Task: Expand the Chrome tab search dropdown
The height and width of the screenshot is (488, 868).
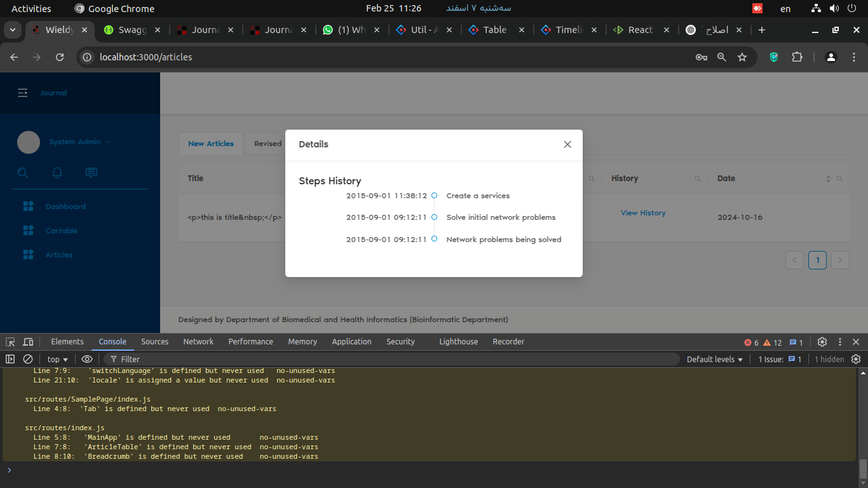Action: point(13,30)
